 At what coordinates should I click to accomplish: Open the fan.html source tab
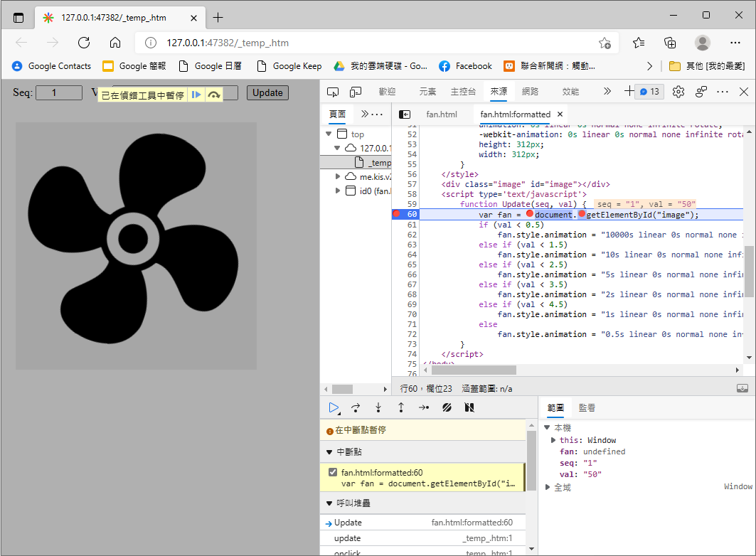tap(442, 114)
